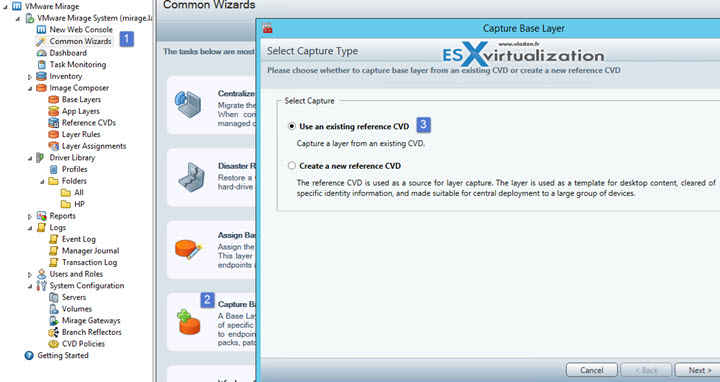
Task: Click the Layer Rules icon
Action: 54,134
